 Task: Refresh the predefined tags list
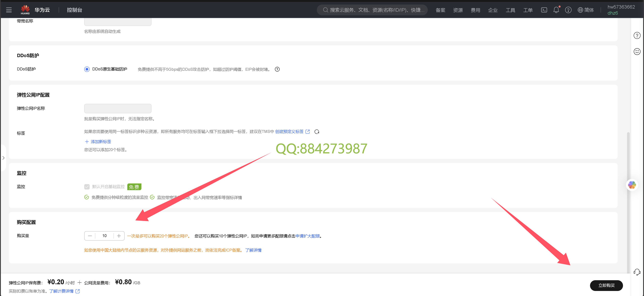(317, 132)
